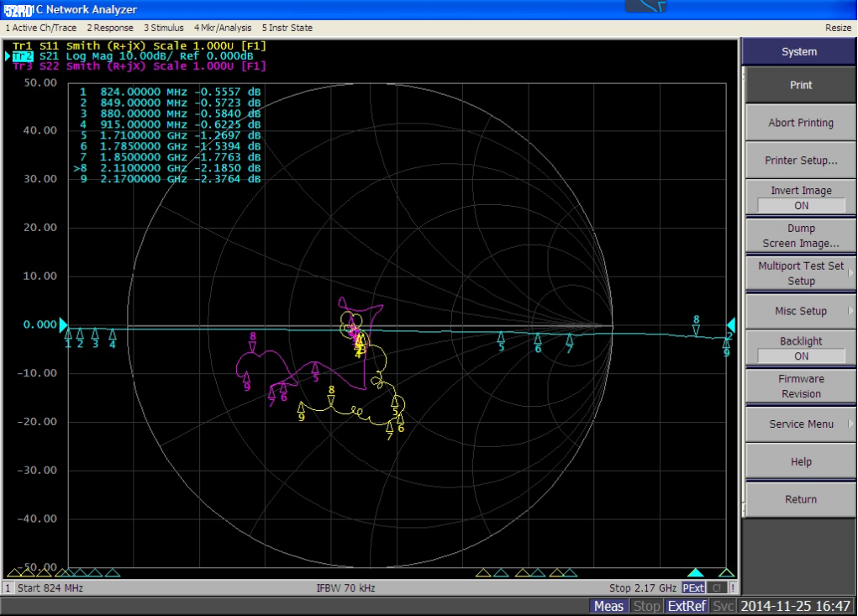Click cyan marker 6 on the S21 trace
The height and width of the screenshot is (616, 858).
pyautogui.click(x=538, y=343)
